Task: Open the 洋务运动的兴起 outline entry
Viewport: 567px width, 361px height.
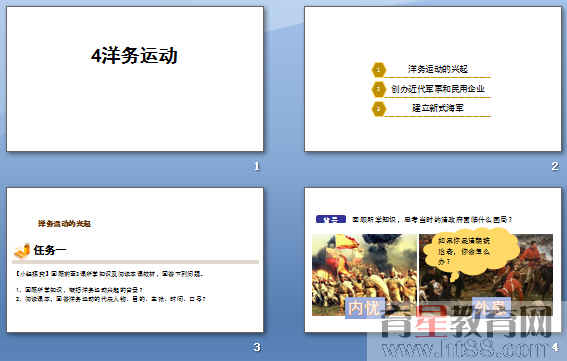Action: (438, 69)
